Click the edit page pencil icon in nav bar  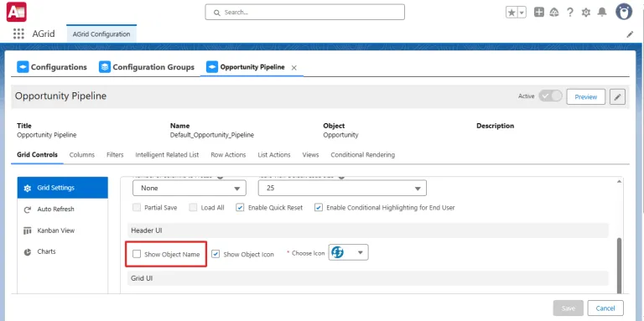pyautogui.click(x=630, y=34)
